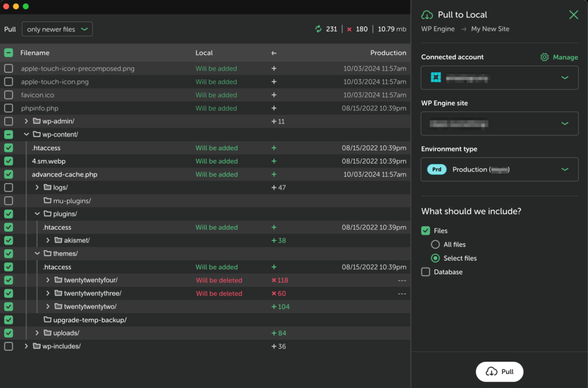Select the All files radio button
Image resolution: width=588 pixels, height=388 pixels.
[435, 245]
